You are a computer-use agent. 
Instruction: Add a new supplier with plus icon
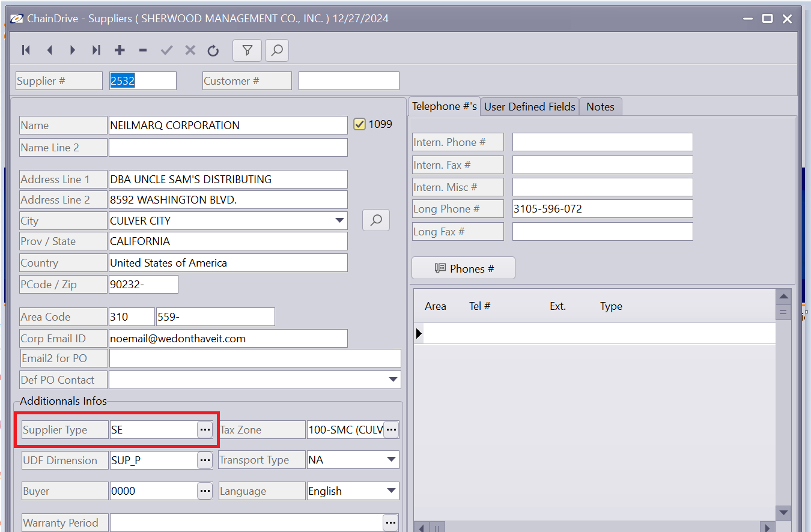(120, 50)
